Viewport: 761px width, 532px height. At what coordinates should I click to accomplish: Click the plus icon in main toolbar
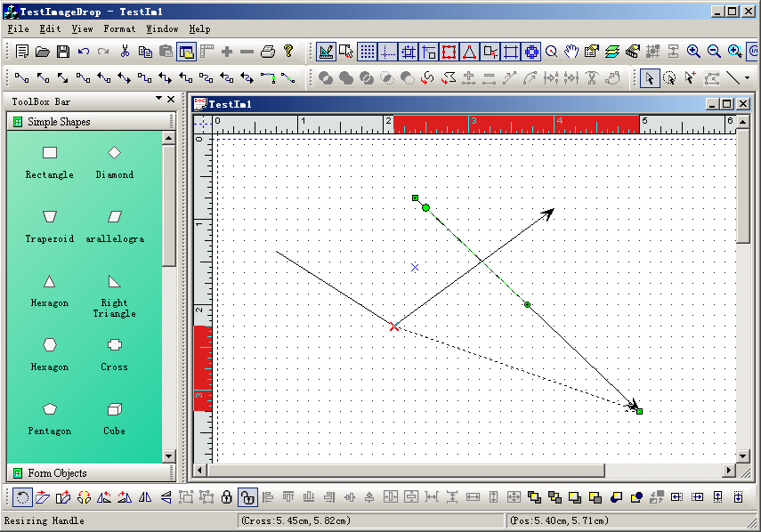pyautogui.click(x=227, y=52)
